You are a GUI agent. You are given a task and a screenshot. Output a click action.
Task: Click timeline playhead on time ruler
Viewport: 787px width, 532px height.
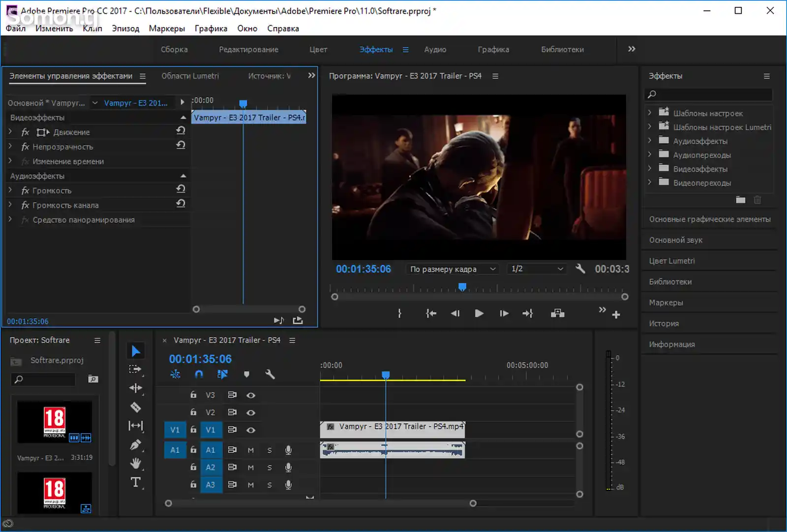pyautogui.click(x=386, y=375)
